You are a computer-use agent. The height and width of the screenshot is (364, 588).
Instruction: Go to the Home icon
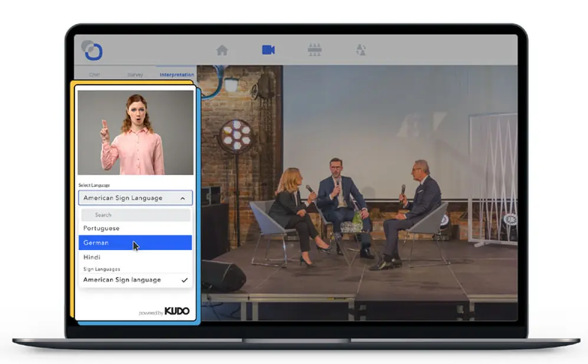coord(222,50)
